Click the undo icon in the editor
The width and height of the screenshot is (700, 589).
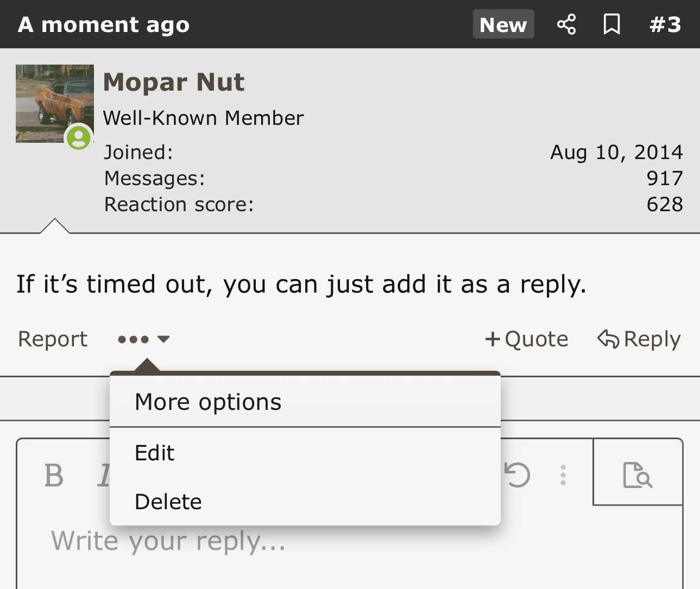[517, 475]
